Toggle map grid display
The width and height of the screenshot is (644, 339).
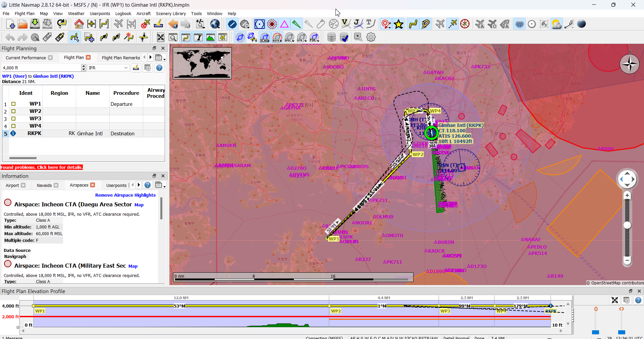click(x=519, y=24)
